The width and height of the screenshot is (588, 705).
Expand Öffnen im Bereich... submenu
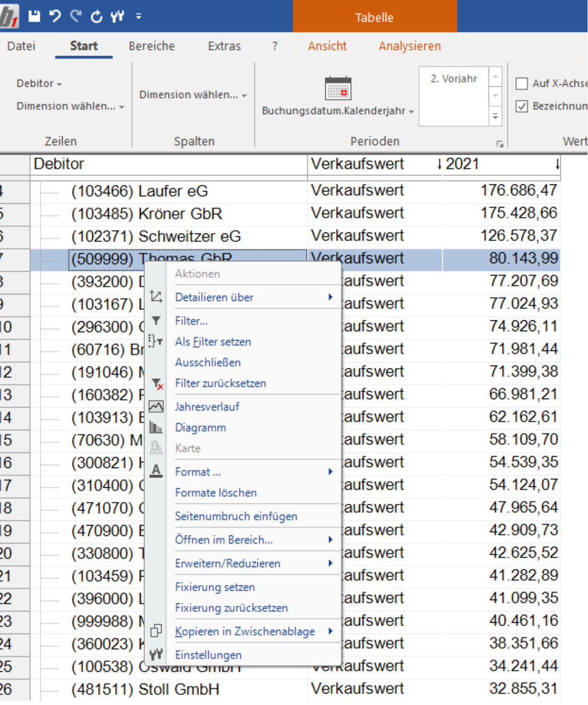pos(254,539)
